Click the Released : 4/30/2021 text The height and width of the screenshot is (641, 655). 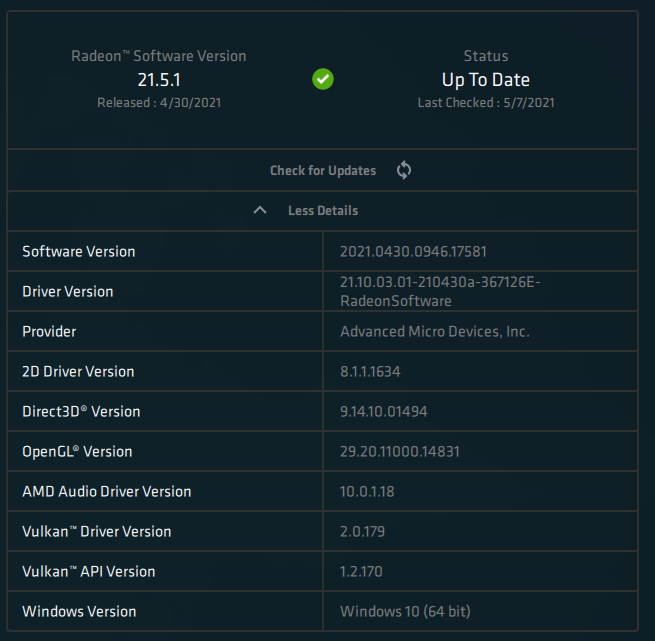coord(159,103)
